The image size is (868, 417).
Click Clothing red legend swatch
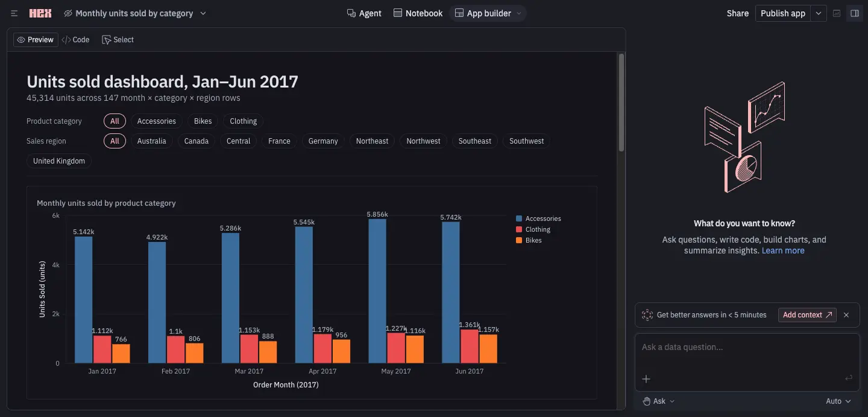click(519, 229)
